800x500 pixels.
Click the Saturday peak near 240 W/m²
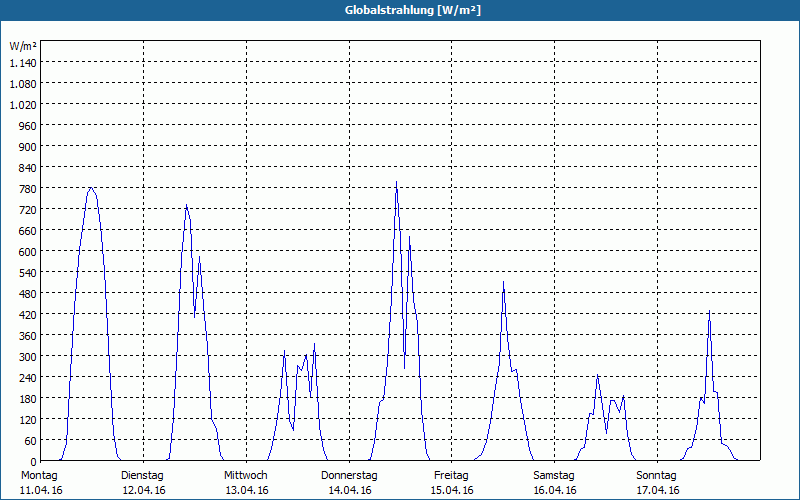click(597, 376)
